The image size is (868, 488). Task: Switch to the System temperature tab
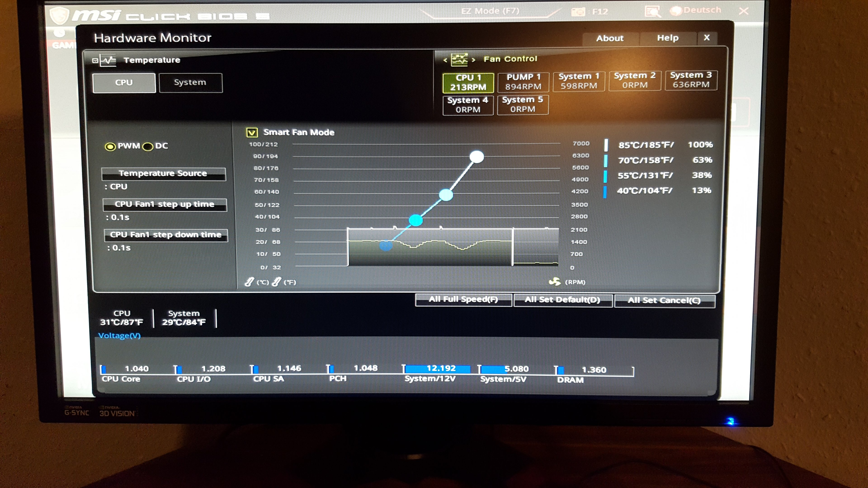pyautogui.click(x=190, y=82)
